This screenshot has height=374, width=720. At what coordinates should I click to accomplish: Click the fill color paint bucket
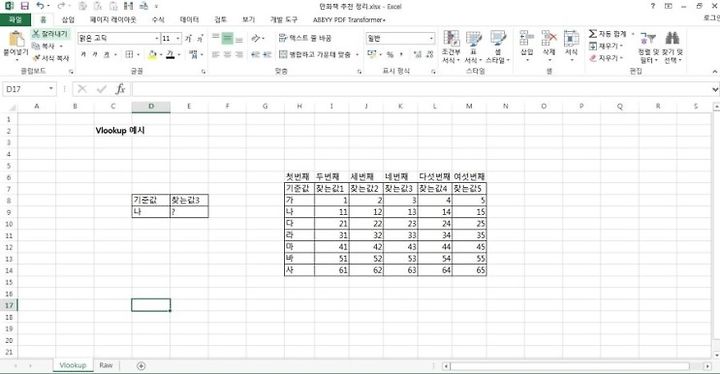(x=152, y=55)
